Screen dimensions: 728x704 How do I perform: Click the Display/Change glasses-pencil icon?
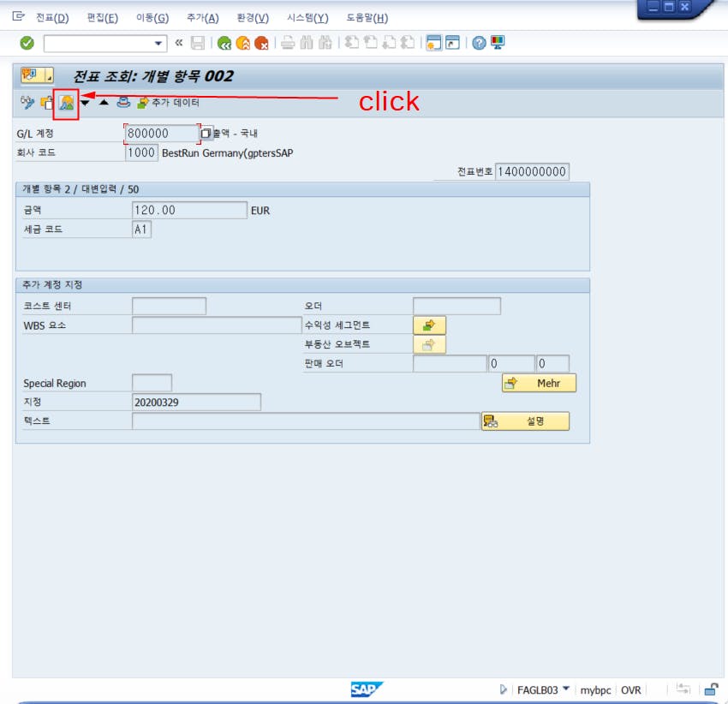pos(27,102)
